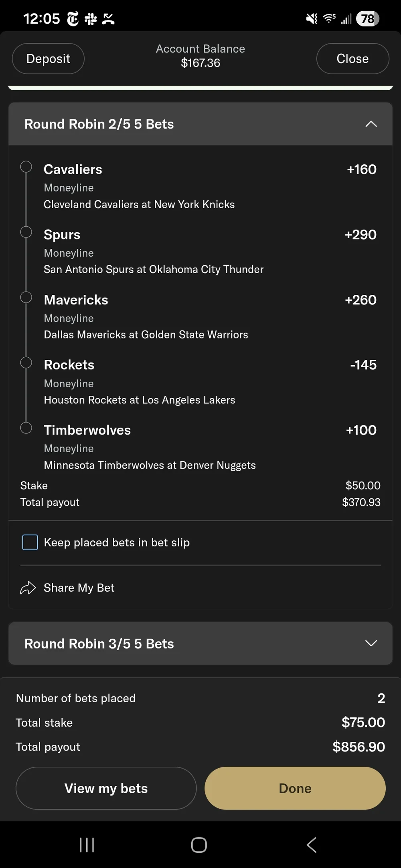The width and height of the screenshot is (401, 868).
Task: Tap the Android home button icon
Action: click(x=199, y=845)
